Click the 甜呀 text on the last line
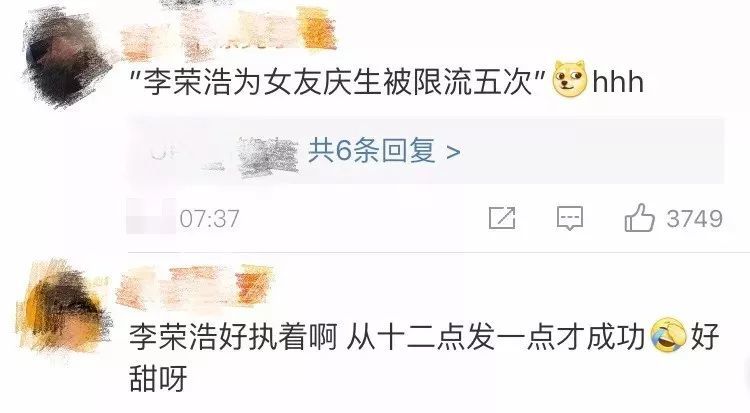 pyautogui.click(x=158, y=378)
